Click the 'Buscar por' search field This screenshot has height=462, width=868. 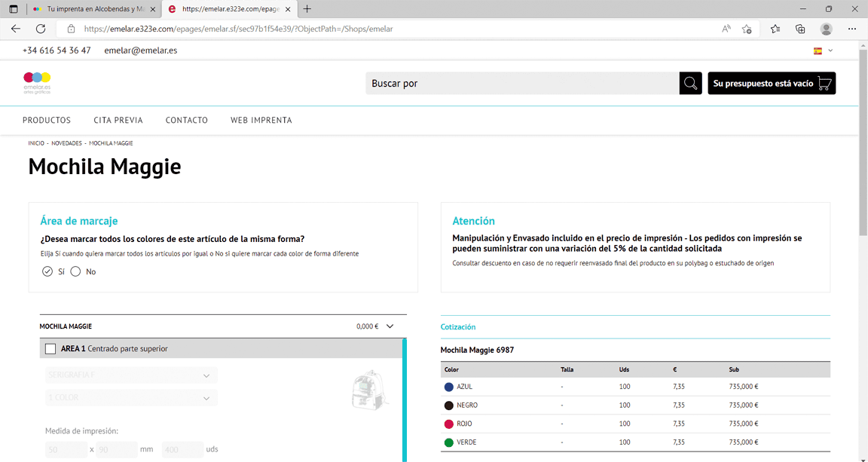[x=522, y=83]
